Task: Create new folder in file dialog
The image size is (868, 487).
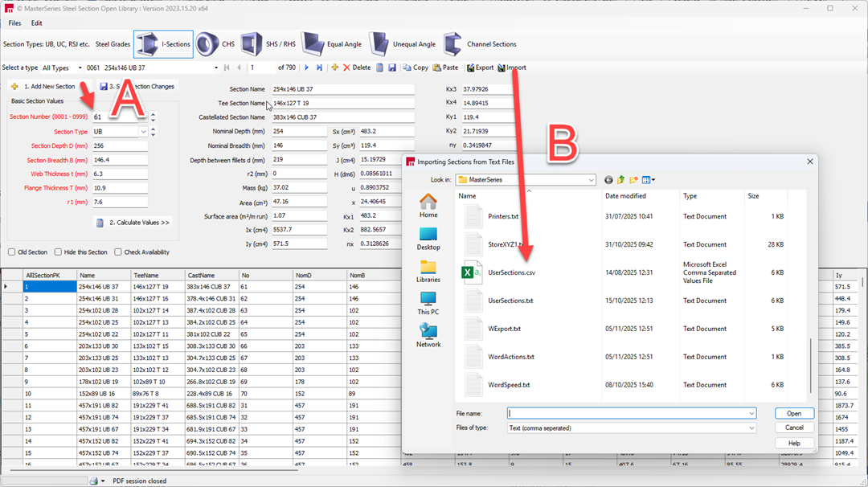Action: point(633,180)
